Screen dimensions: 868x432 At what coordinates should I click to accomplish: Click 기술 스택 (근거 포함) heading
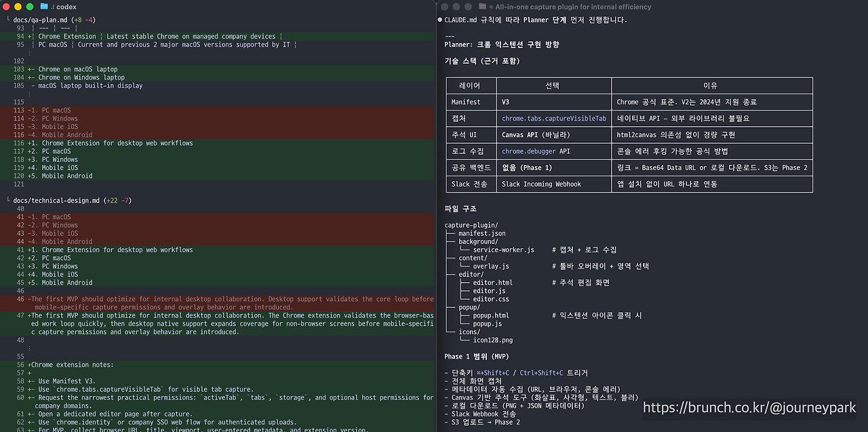coord(482,61)
